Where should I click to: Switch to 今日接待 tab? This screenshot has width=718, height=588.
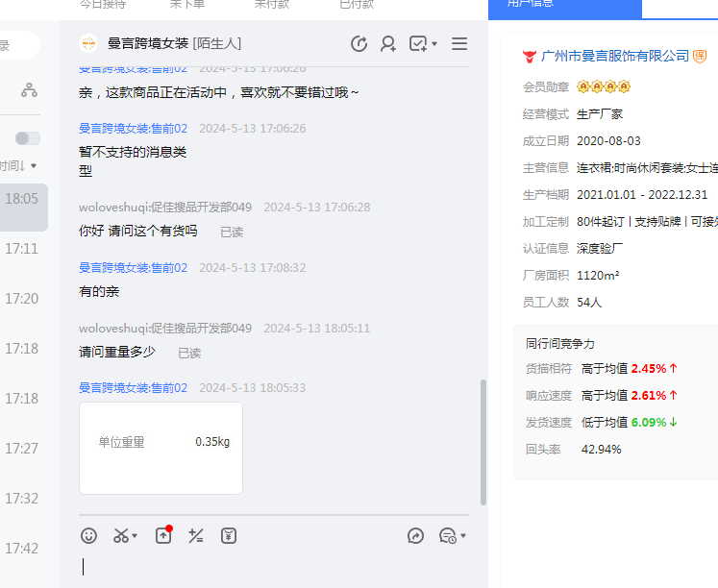click(102, 5)
